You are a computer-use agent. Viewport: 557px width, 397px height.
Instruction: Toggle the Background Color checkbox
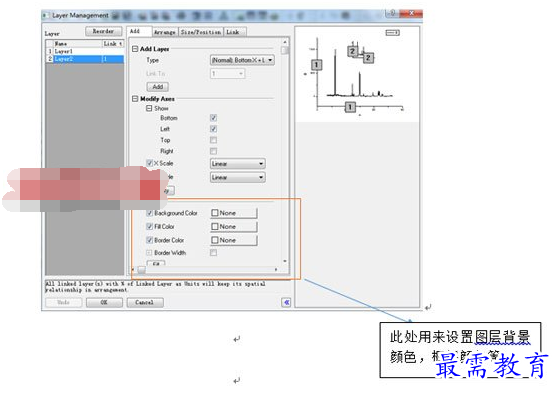(150, 213)
